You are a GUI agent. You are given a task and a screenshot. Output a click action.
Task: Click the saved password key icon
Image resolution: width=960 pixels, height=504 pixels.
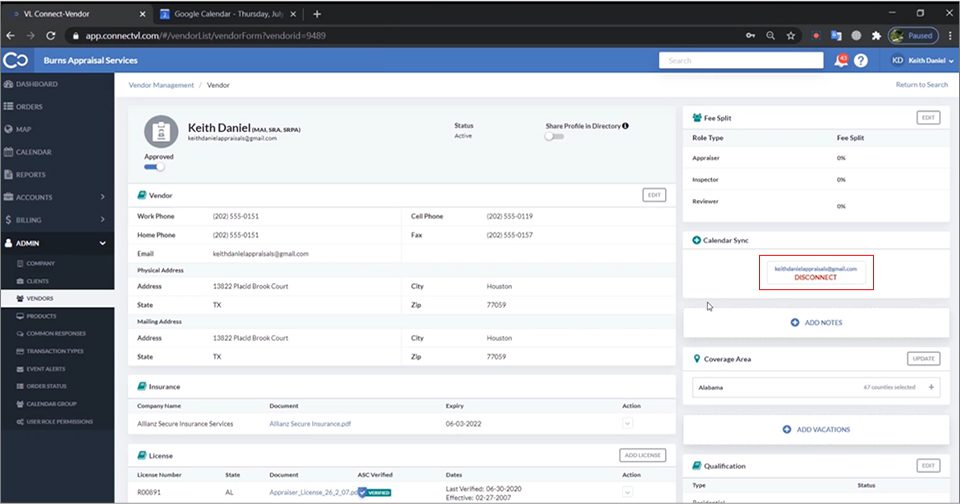(750, 36)
